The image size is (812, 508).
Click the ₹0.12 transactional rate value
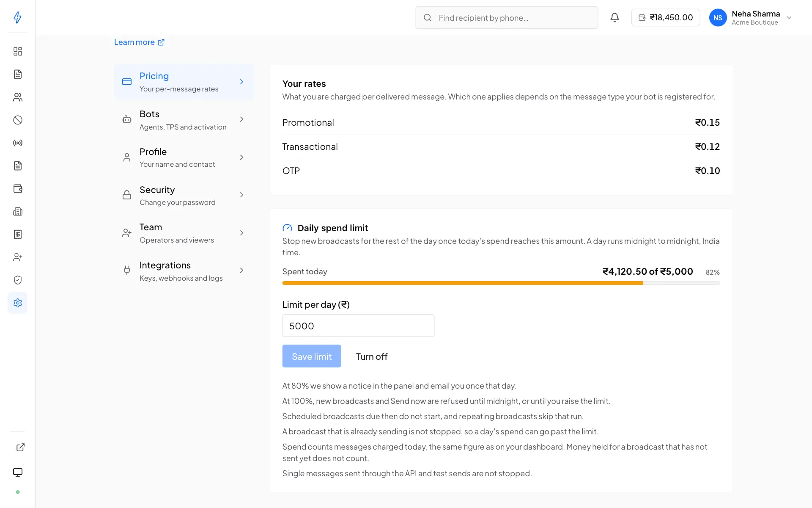[x=707, y=147]
